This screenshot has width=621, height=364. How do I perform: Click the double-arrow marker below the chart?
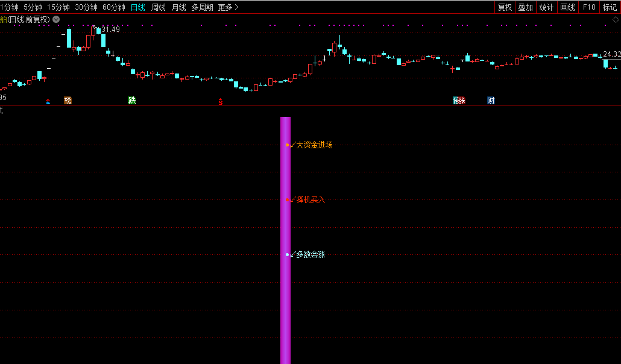(x=48, y=101)
